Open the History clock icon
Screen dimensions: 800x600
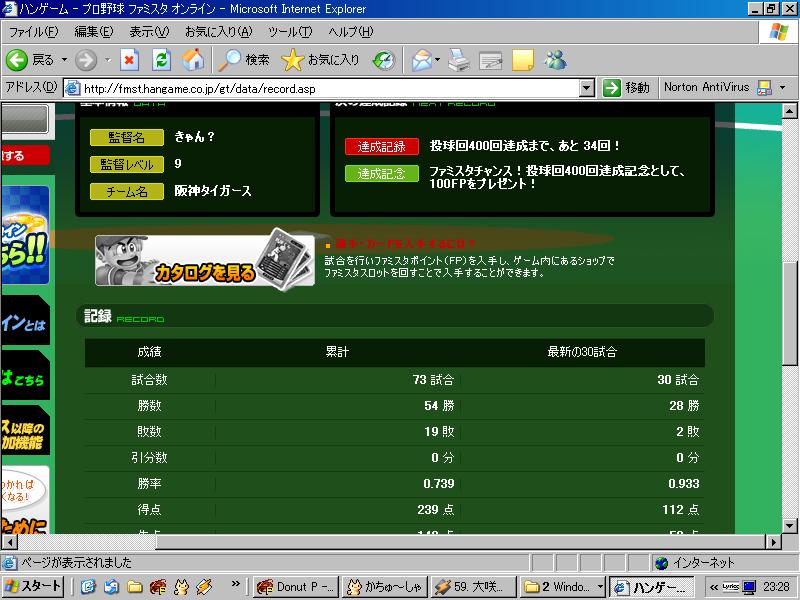click(x=384, y=60)
